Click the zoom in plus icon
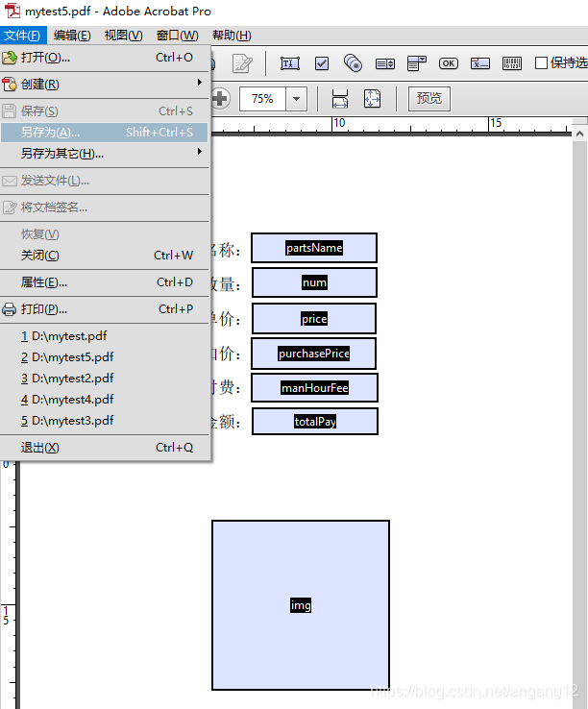The image size is (588, 709). pyautogui.click(x=220, y=98)
